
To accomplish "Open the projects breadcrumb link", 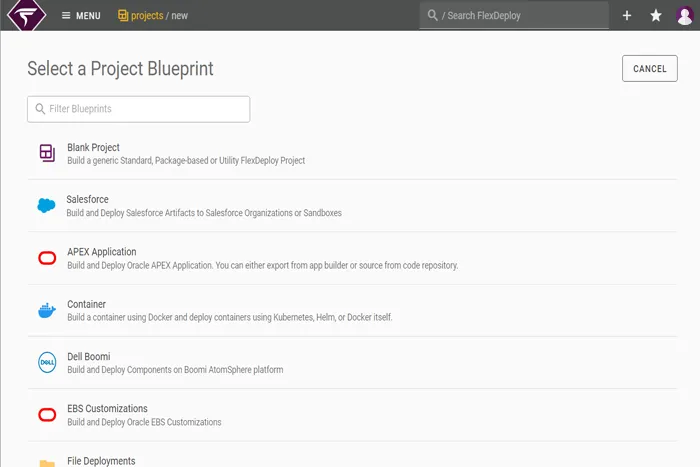I will pyautogui.click(x=147, y=16).
